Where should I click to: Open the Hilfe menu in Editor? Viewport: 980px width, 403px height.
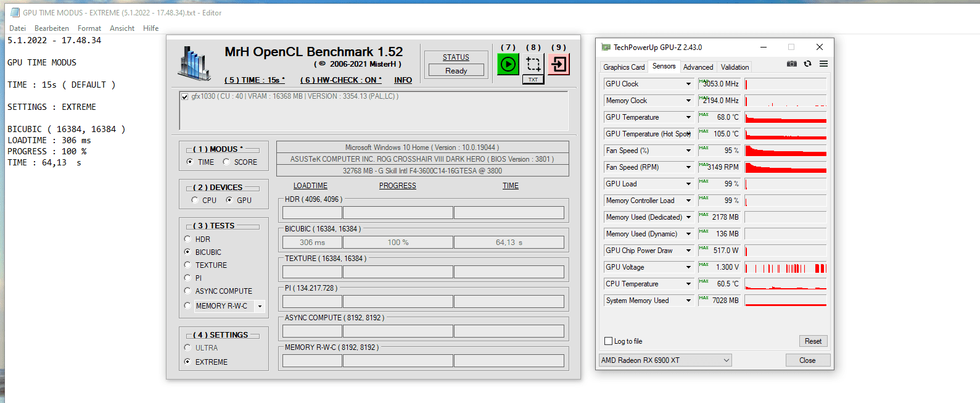[x=151, y=28]
